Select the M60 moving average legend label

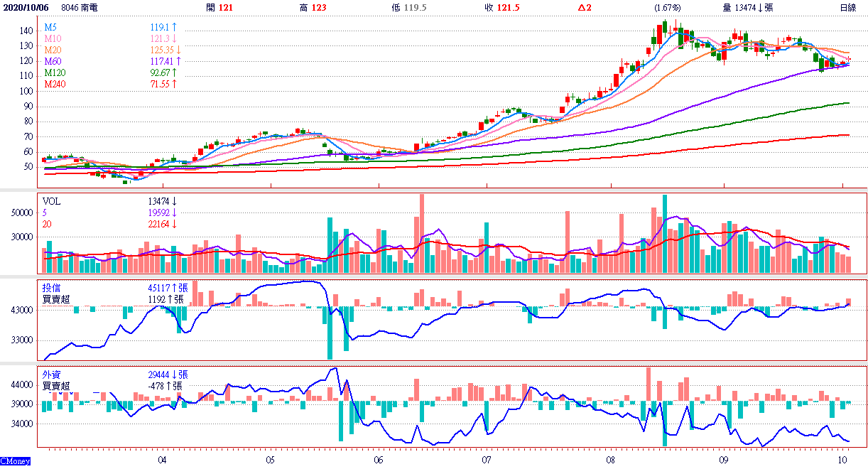click(x=53, y=62)
